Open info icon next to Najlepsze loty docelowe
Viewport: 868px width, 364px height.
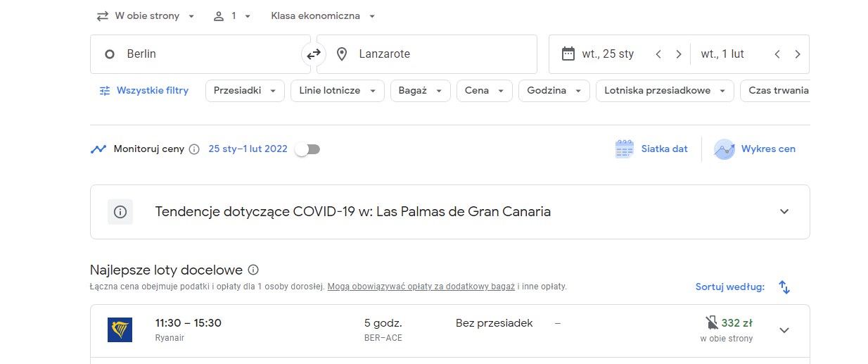253,270
